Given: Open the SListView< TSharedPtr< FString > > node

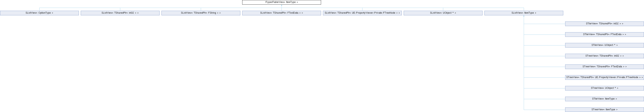Looking at the screenshot, I should (x=201, y=13).
